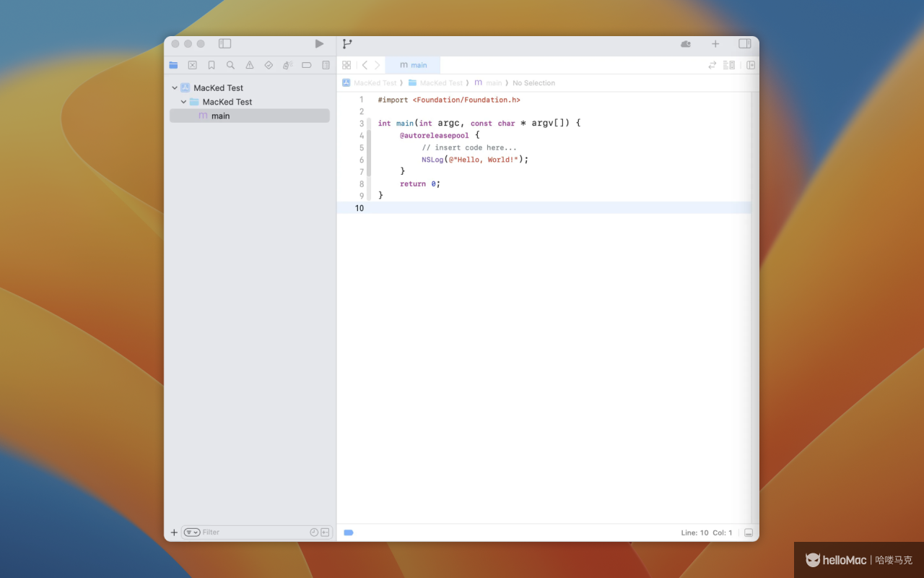Open the Debug navigator spray icon
The width and height of the screenshot is (924, 578).
(x=287, y=65)
